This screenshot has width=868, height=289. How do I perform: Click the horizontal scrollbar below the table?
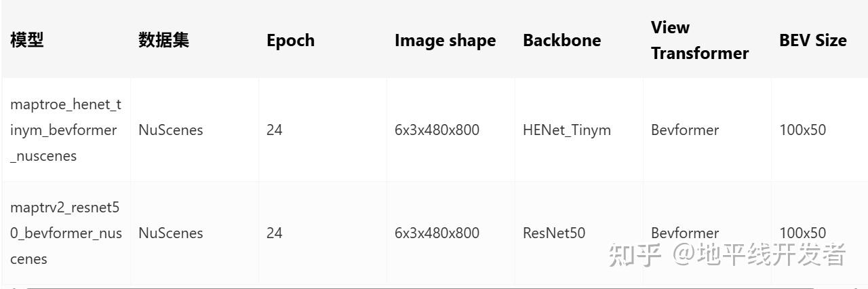tap(434, 287)
